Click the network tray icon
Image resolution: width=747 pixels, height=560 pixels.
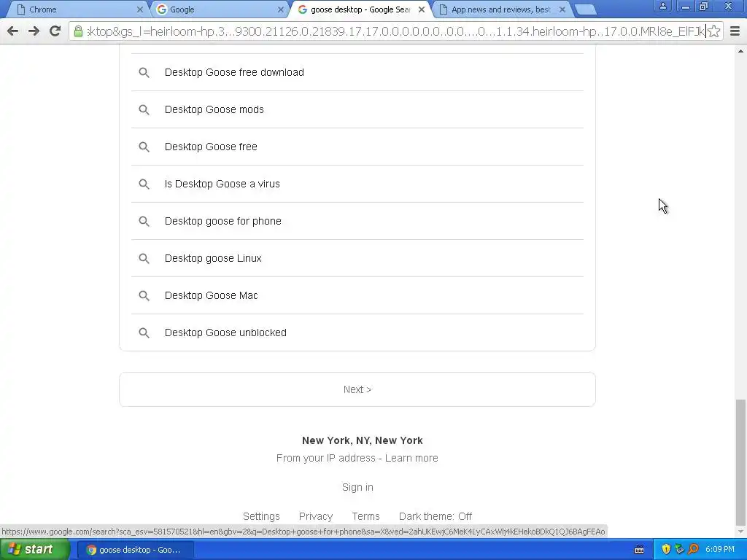(x=679, y=550)
